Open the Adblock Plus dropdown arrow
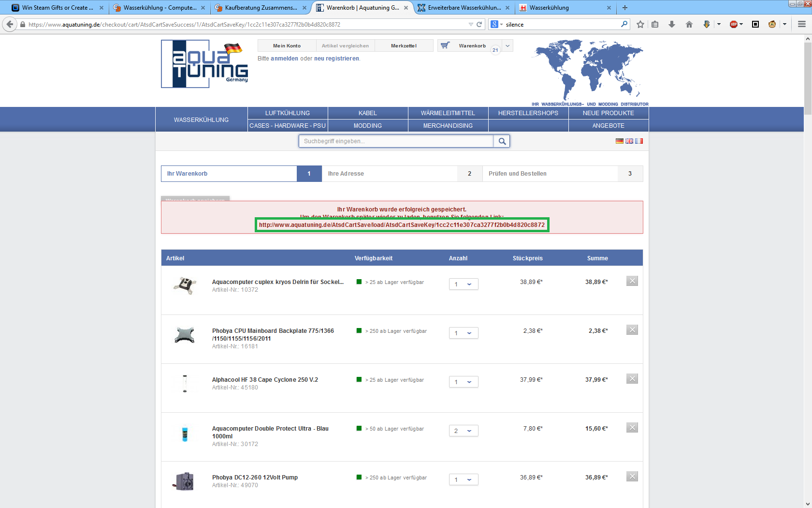Viewport: 812px width, 508px height. [741, 24]
